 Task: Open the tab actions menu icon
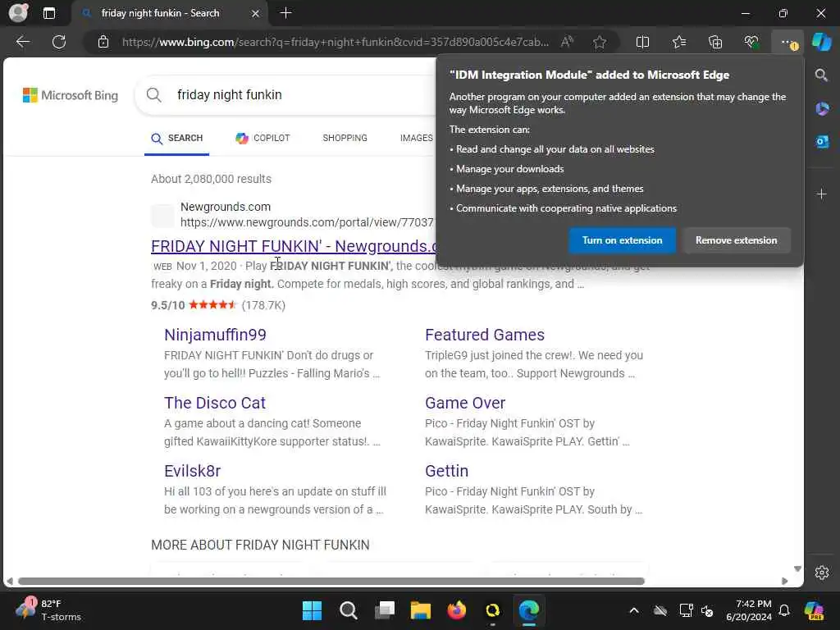tap(48, 13)
